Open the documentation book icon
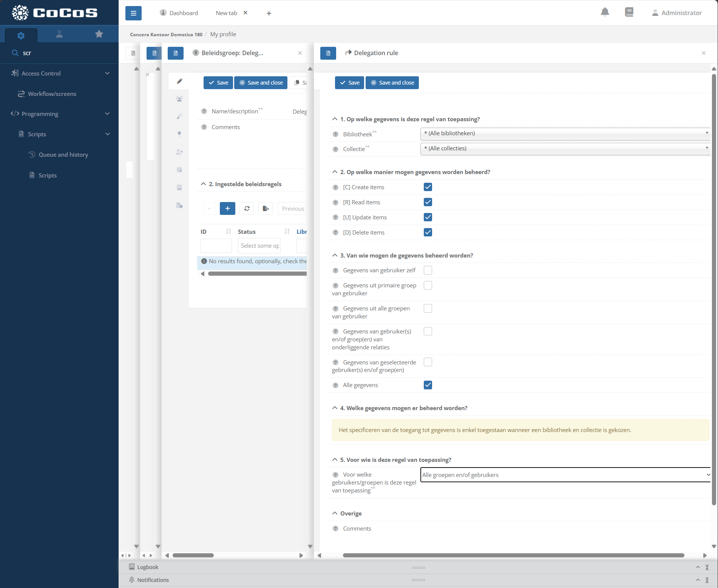The width and height of the screenshot is (718, 588). (x=629, y=12)
